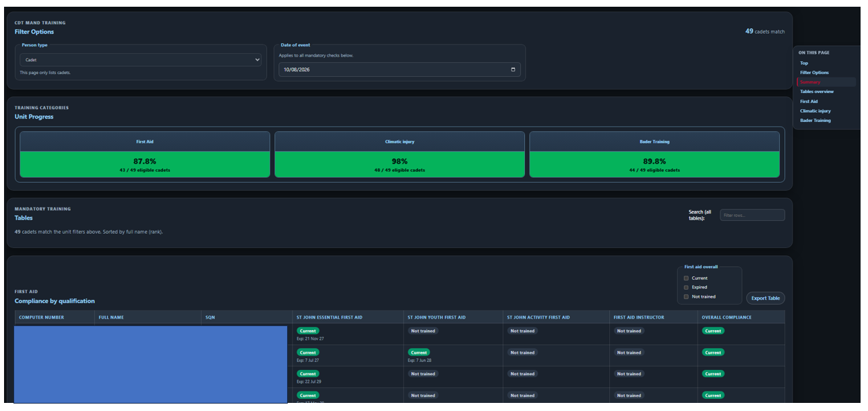Tick the Not trained first aid overall checkbox
This screenshot has height=411, width=868.
686,296
